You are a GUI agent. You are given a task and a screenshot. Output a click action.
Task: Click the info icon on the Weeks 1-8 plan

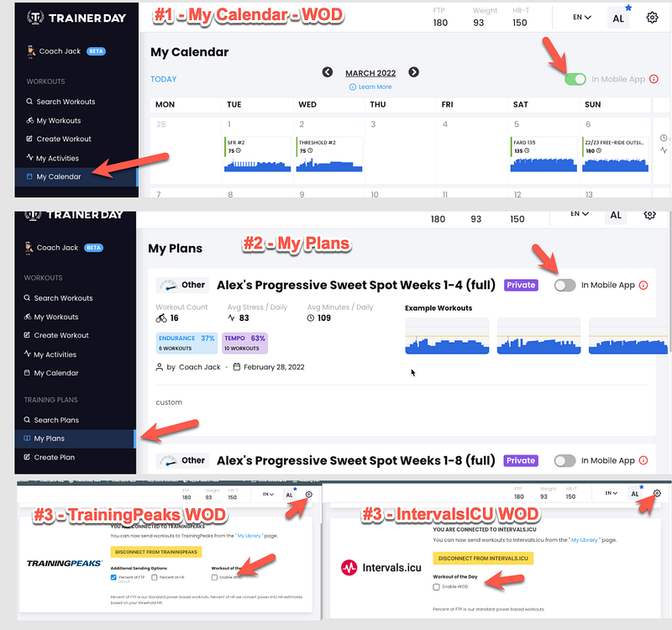[x=643, y=460]
